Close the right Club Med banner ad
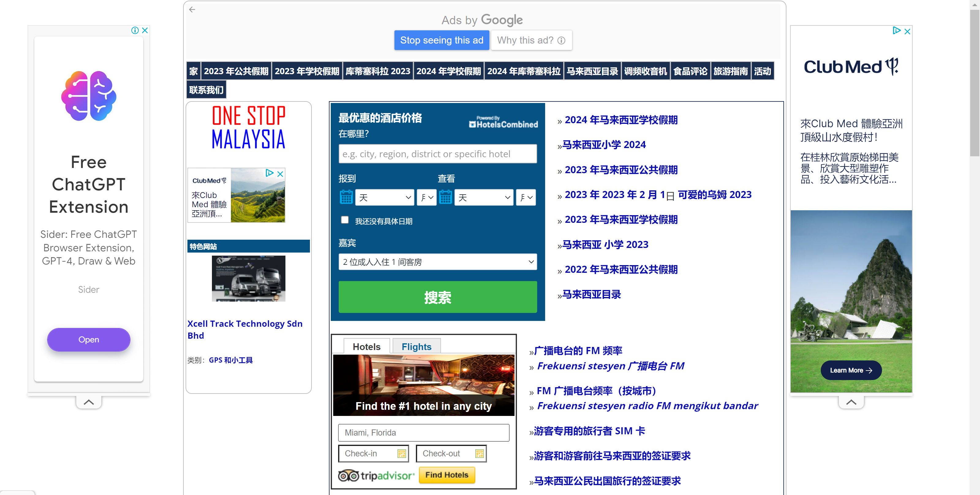 click(x=907, y=31)
